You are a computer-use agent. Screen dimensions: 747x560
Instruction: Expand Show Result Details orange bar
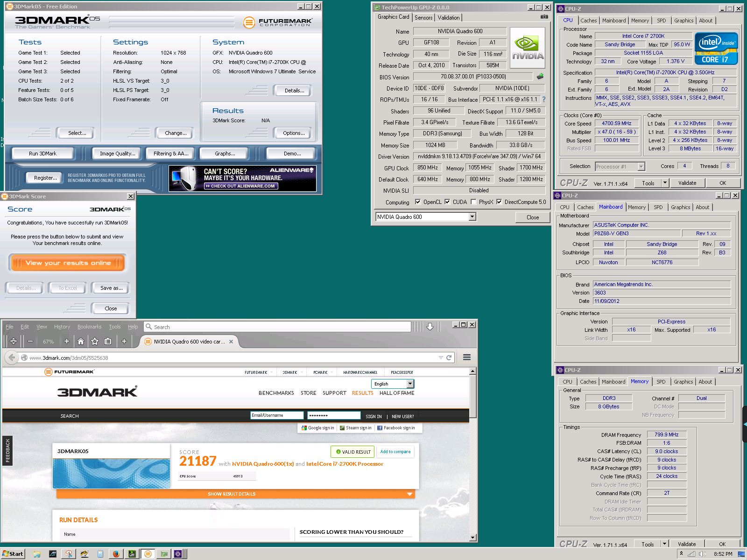[x=235, y=494]
